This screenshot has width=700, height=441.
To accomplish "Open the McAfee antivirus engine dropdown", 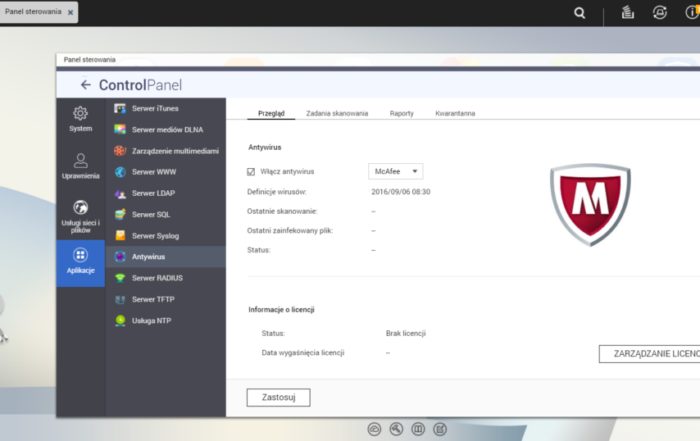I will click(396, 171).
